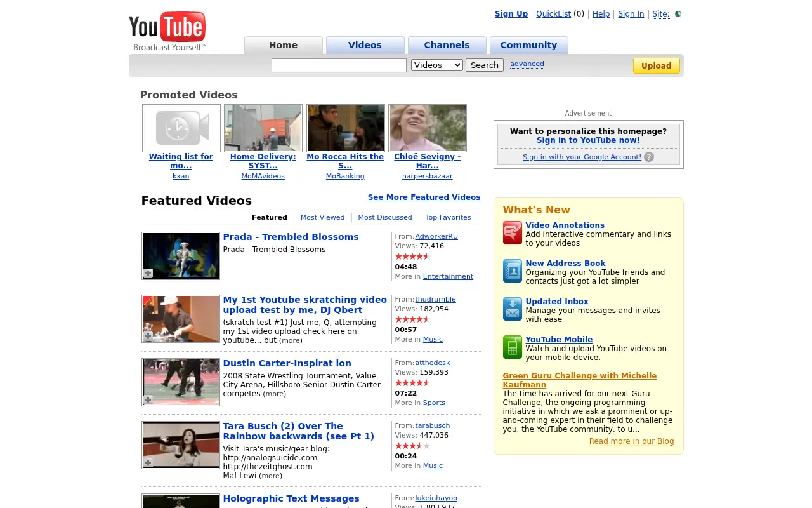Click the YouTube logo
812x508 pixels.
point(167,31)
